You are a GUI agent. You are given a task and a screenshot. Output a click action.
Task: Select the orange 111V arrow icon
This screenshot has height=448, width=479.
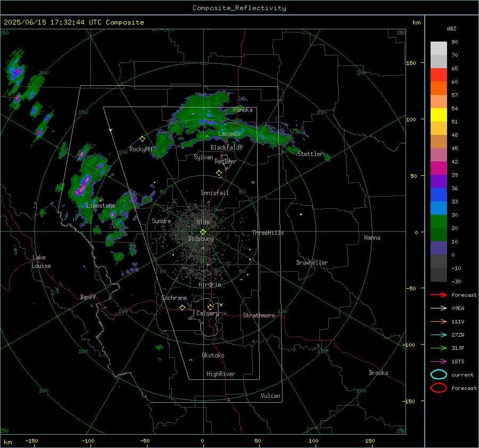(x=439, y=321)
